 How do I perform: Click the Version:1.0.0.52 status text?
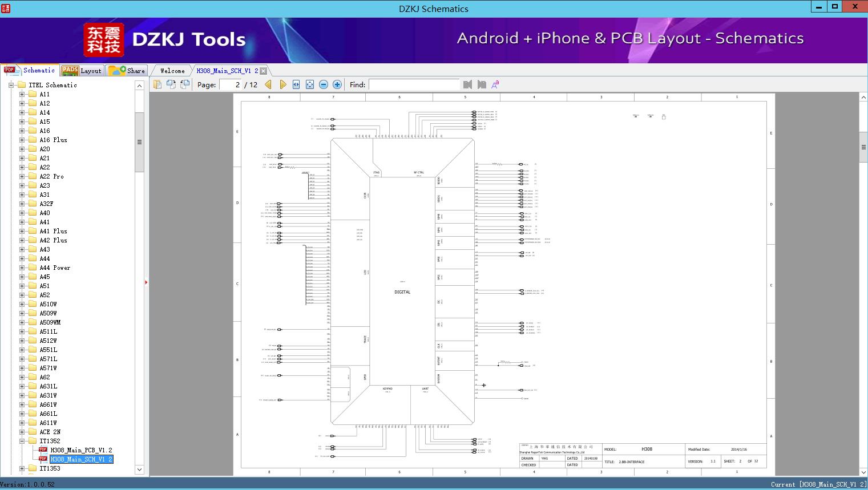(27, 484)
